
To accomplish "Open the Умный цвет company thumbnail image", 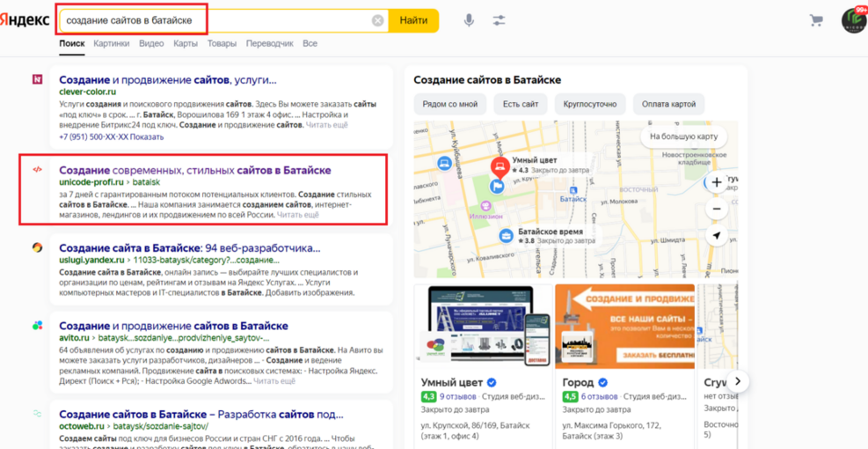I will click(483, 327).
